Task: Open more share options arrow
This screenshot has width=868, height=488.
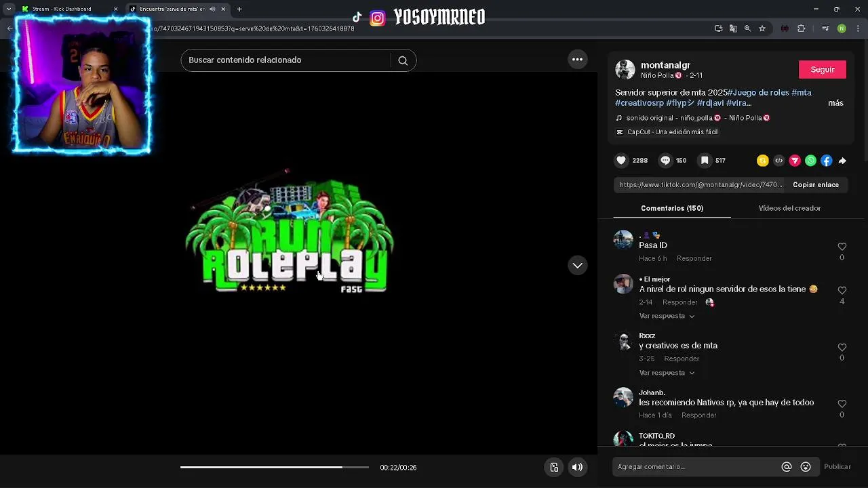Action: click(x=842, y=161)
